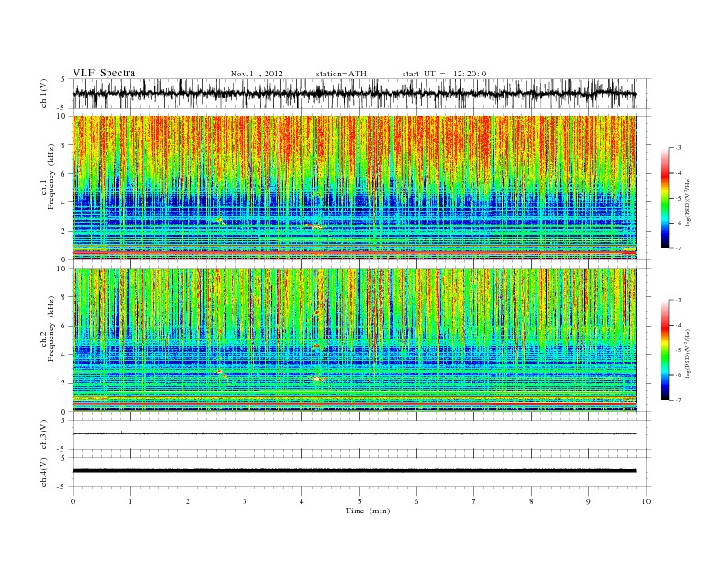Click the ch.4(V) voltage axis label
Screen dimensions: 728x563
point(43,472)
